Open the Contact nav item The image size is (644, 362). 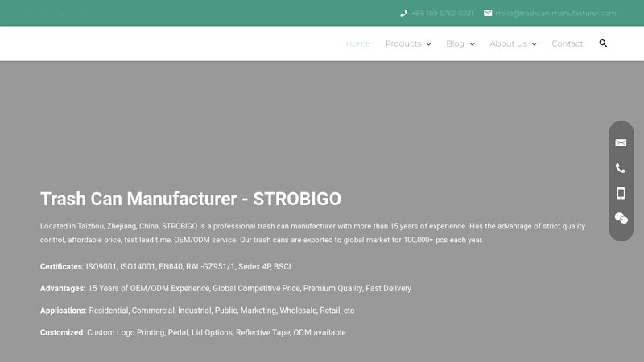coord(568,43)
